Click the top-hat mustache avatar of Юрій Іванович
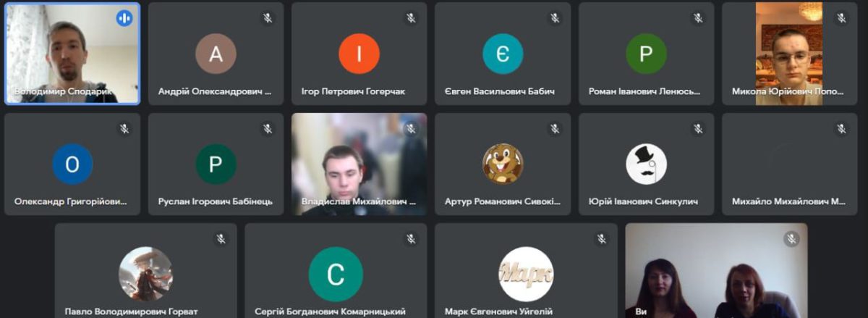 (x=646, y=164)
